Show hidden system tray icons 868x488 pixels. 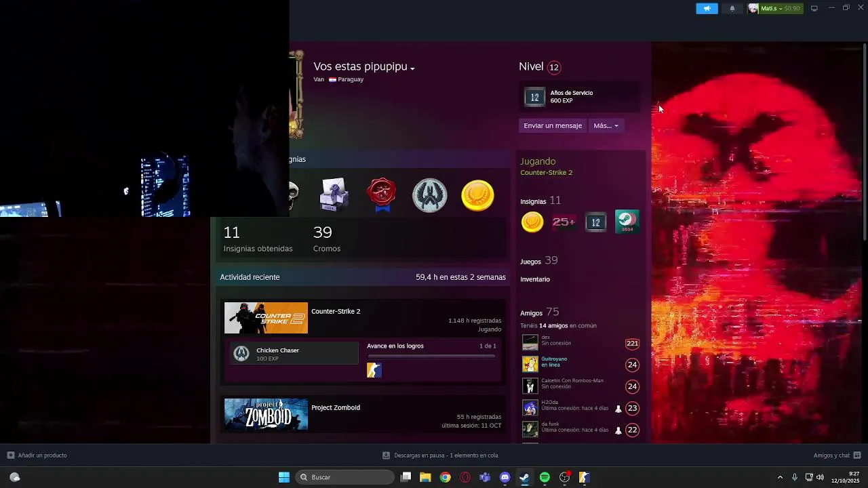[x=780, y=477]
